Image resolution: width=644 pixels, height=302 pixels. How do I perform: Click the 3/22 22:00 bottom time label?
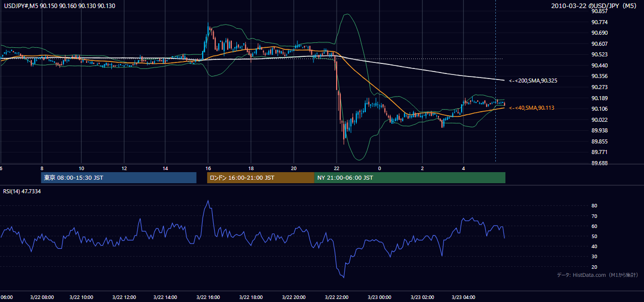(337, 297)
